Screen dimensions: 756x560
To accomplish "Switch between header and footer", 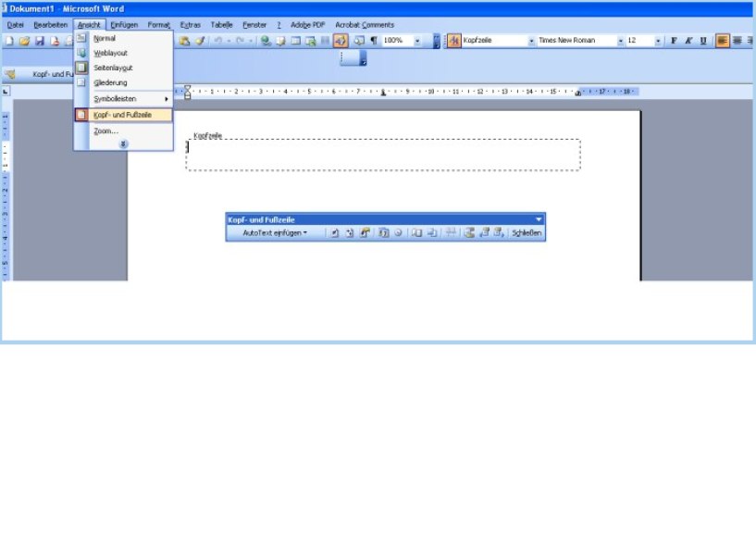I will 469,233.
